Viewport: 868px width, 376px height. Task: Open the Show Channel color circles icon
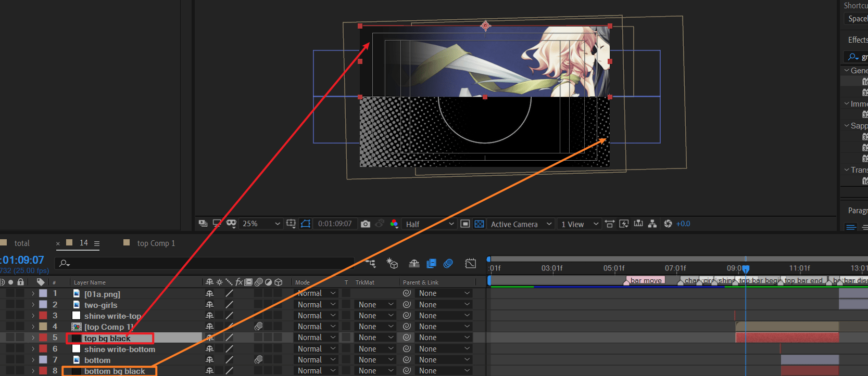click(x=394, y=224)
